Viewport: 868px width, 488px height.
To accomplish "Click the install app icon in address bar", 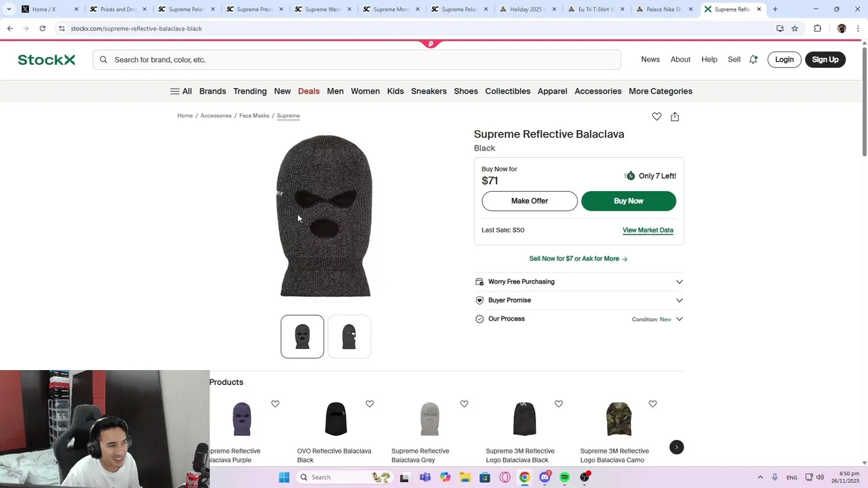I will coord(780,28).
